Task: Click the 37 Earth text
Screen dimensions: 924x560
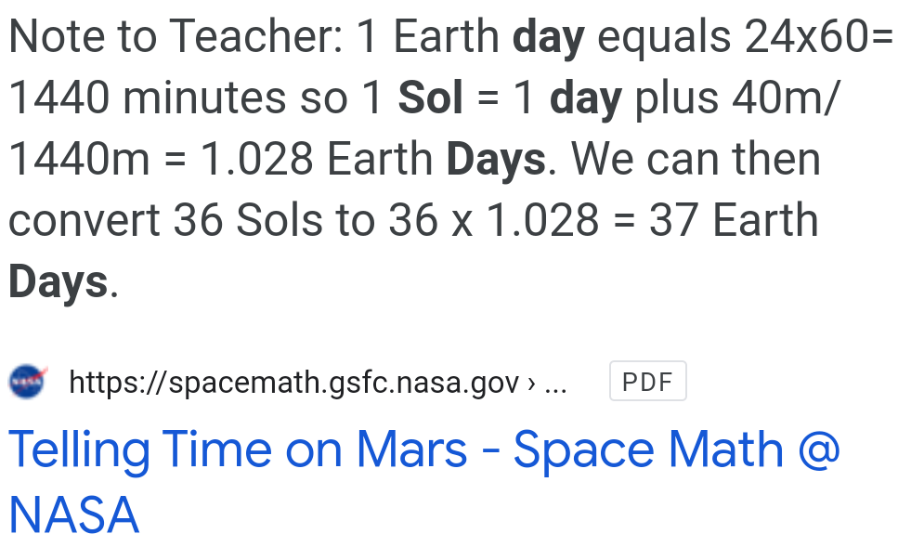Action: pyautogui.click(x=734, y=220)
